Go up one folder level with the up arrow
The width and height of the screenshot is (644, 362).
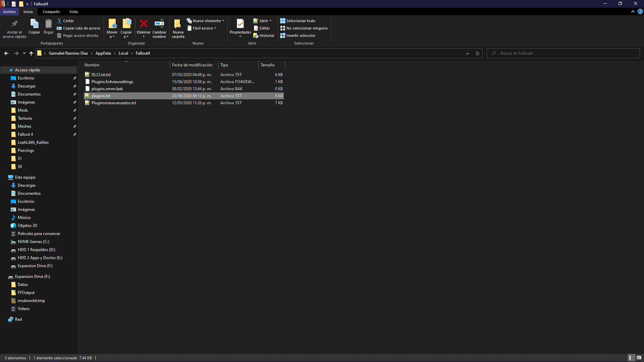pyautogui.click(x=31, y=53)
